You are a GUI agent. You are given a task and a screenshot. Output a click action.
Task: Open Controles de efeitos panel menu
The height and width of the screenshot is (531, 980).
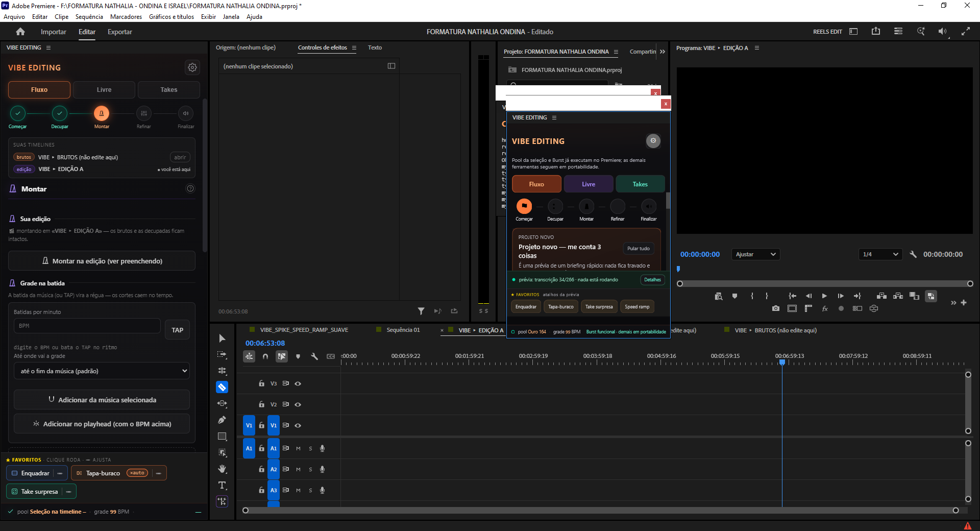tap(354, 47)
